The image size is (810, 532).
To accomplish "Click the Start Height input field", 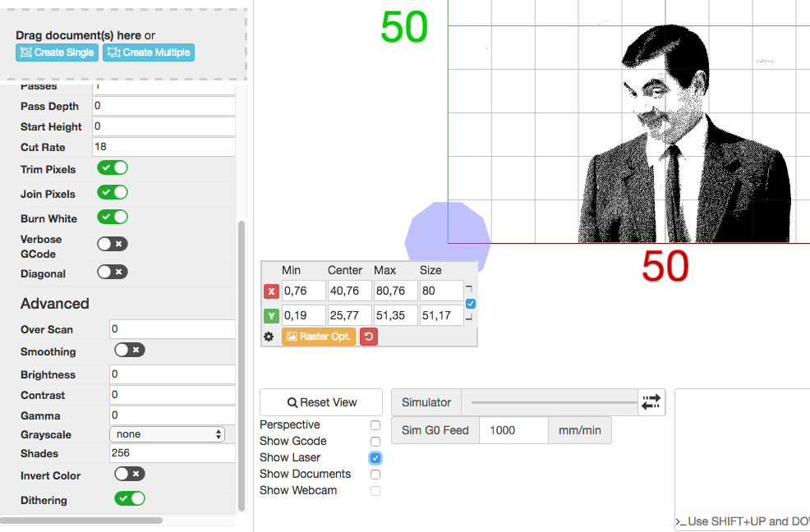I will 163,126.
